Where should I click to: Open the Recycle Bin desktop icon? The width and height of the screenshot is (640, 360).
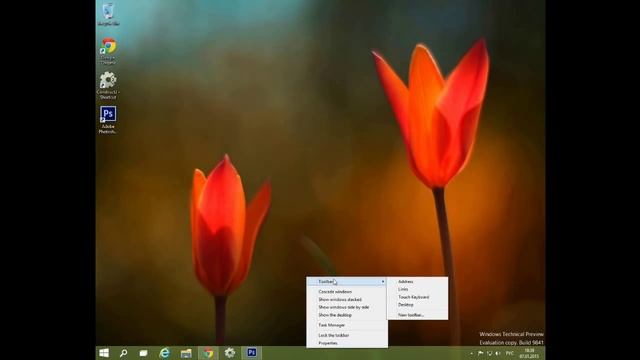(x=108, y=14)
